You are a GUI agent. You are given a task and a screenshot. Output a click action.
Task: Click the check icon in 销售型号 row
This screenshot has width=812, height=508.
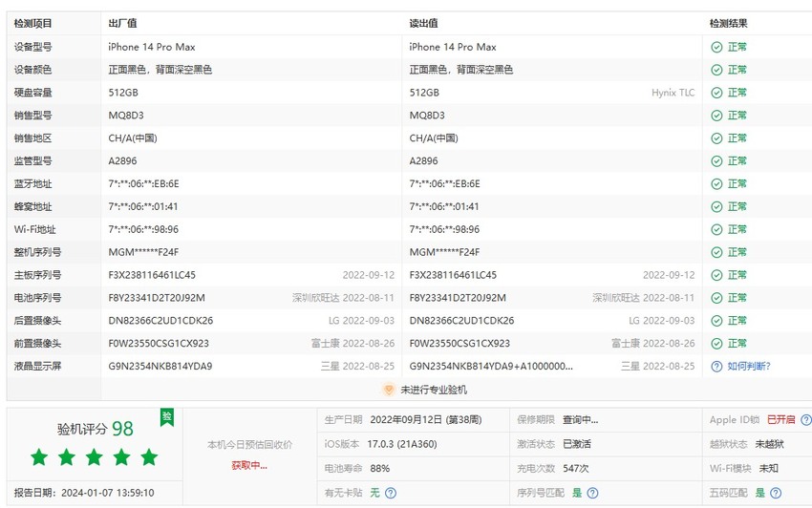716,116
